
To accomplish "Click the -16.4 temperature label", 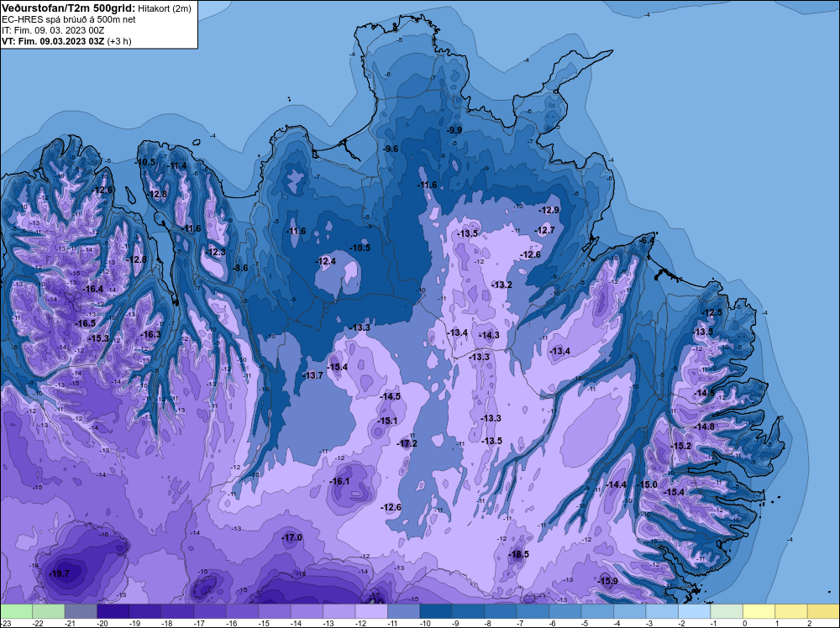I will tap(92, 289).
